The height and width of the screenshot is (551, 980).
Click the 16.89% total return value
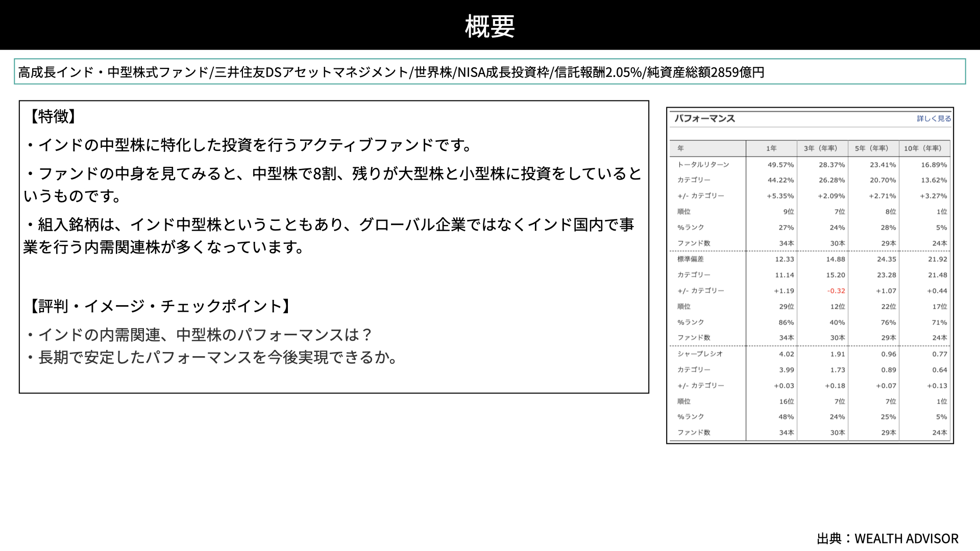(934, 165)
